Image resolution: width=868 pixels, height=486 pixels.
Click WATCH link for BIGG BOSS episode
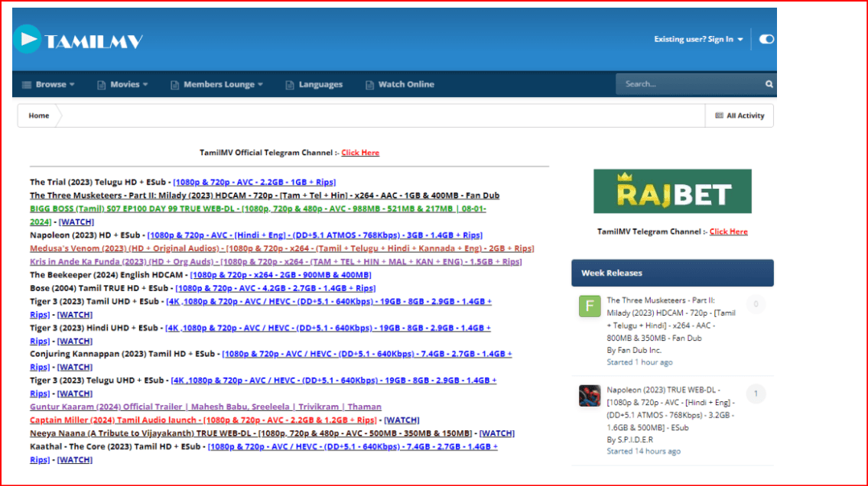click(76, 222)
